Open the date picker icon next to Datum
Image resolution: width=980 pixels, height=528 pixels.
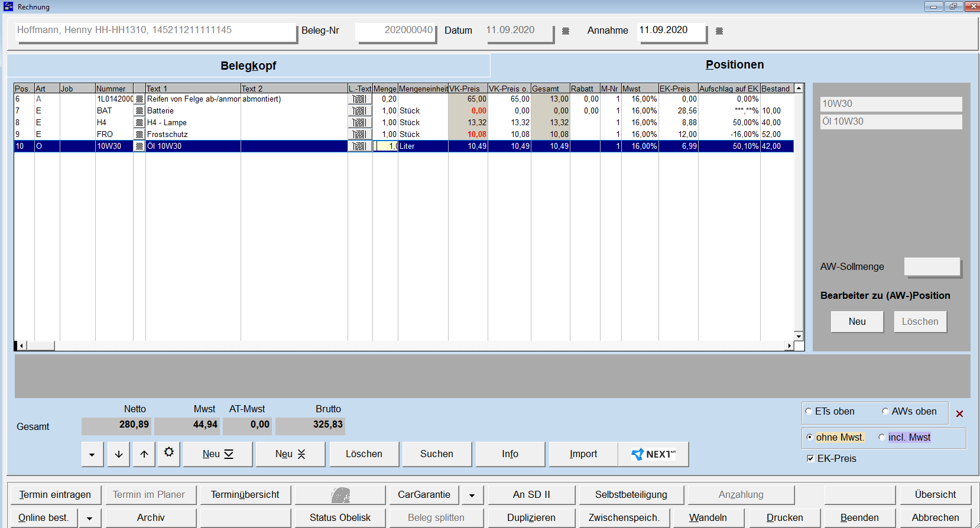coord(566,31)
